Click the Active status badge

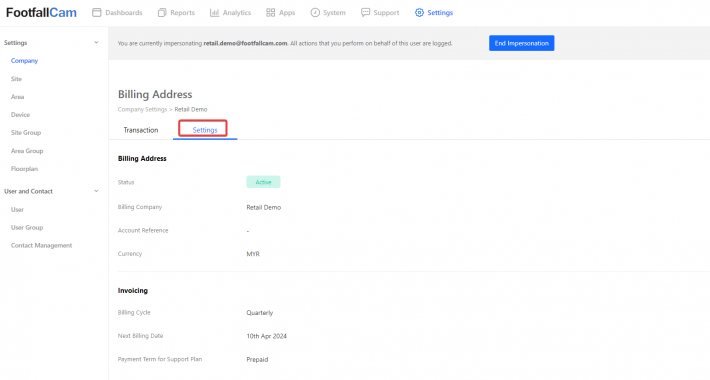pyautogui.click(x=263, y=182)
